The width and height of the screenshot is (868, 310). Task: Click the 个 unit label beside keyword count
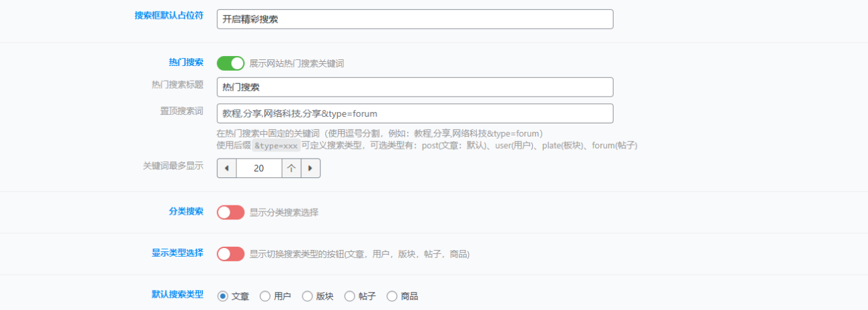point(291,168)
